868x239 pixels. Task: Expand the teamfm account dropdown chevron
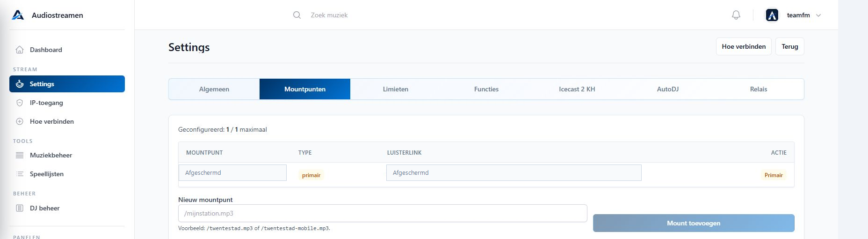tap(818, 15)
